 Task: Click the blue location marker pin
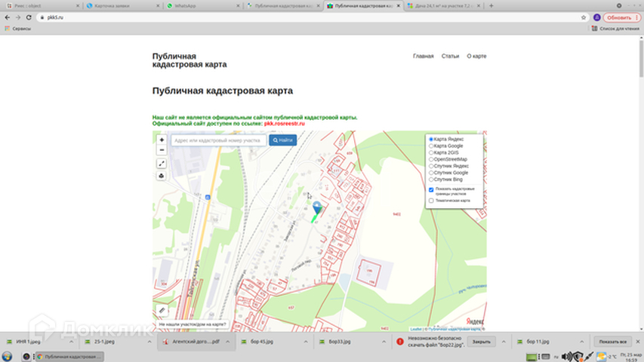[x=317, y=207]
